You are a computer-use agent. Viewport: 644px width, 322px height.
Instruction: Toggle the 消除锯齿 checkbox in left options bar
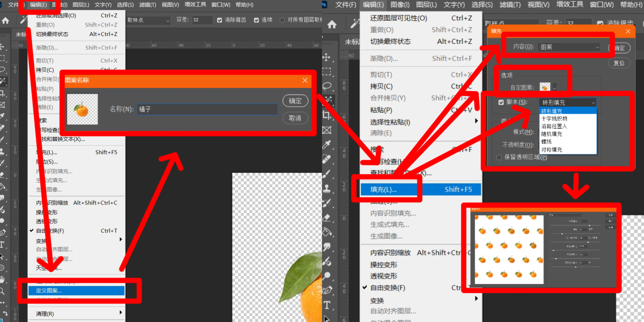pos(219,20)
